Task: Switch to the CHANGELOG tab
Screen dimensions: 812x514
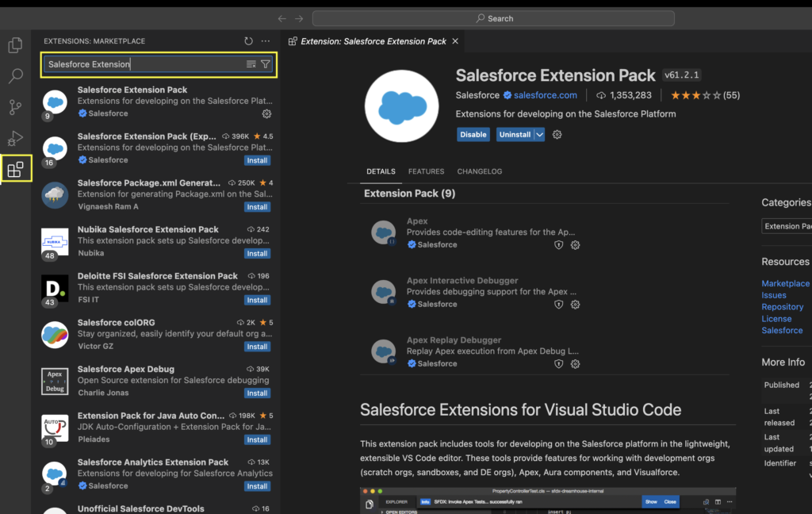Action: coord(480,171)
